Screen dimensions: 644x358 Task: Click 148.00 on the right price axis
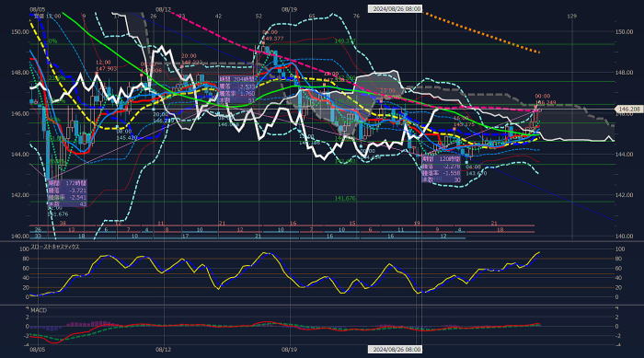pyautogui.click(x=624, y=73)
